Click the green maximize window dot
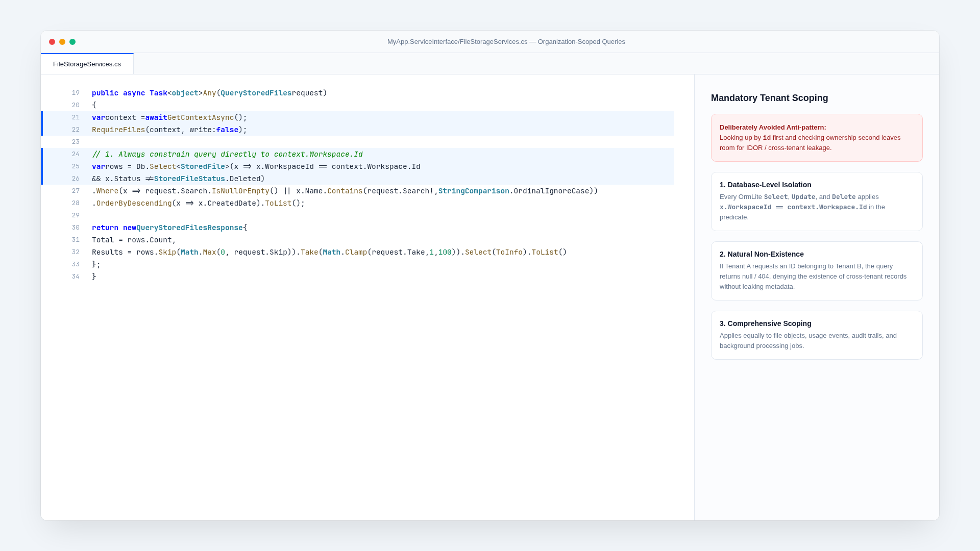This screenshot has width=980, height=551. pyautogui.click(x=72, y=42)
